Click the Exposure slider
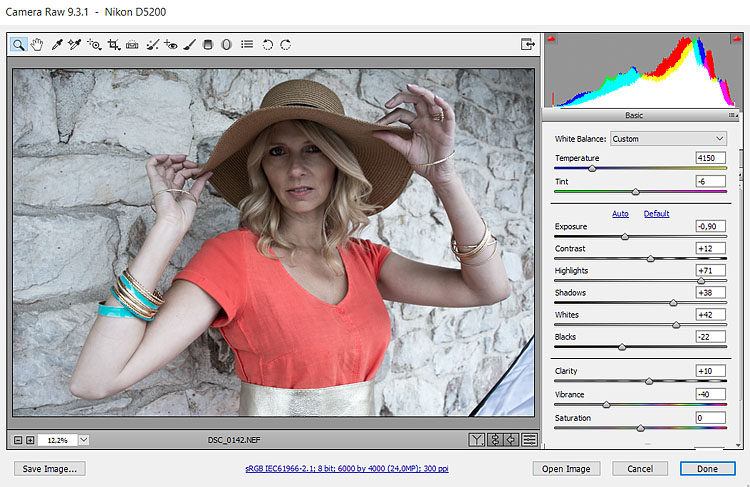 coord(625,237)
